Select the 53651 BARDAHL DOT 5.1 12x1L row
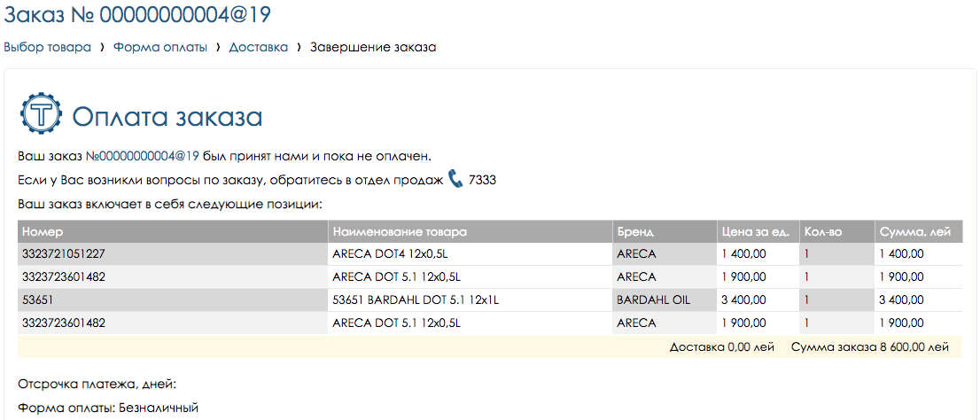The width and height of the screenshot is (980, 420). pos(416,300)
